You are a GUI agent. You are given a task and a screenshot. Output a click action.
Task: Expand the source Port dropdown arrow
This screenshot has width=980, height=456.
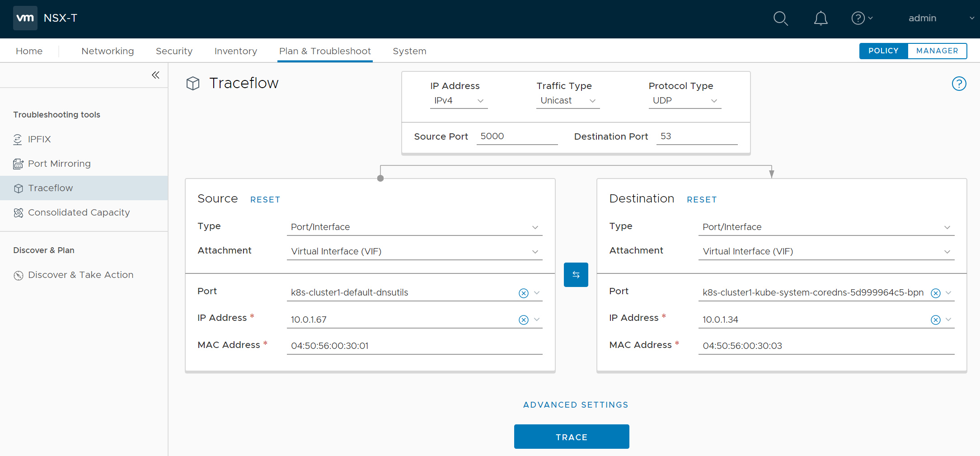pos(537,293)
